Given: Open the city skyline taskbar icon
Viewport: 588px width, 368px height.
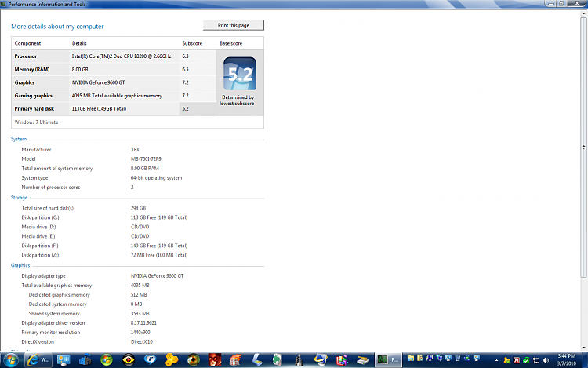Looking at the screenshot, I should 85,360.
